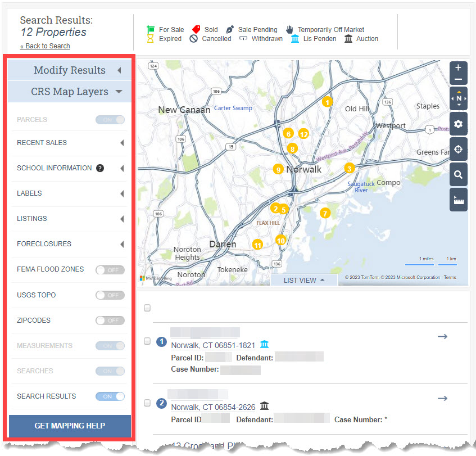Screen dimensions: 476x456
Task: Click the center-location crosshair icon
Action: pos(458,149)
